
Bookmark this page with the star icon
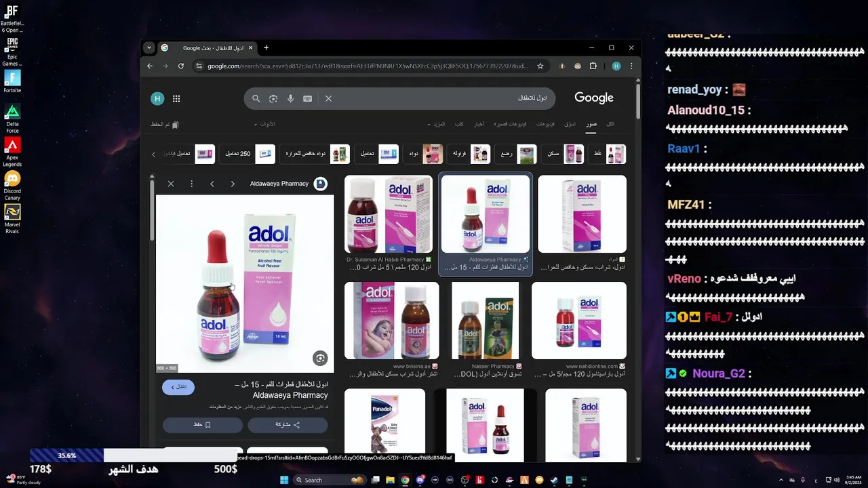[540, 66]
